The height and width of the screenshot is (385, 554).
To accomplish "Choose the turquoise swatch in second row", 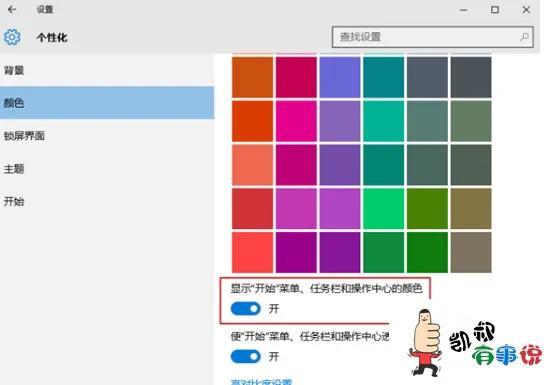I will pyautogui.click(x=384, y=121).
